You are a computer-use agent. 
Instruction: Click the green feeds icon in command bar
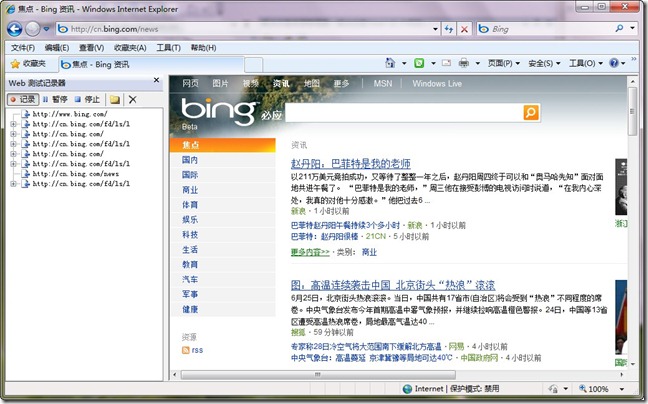[x=419, y=63]
